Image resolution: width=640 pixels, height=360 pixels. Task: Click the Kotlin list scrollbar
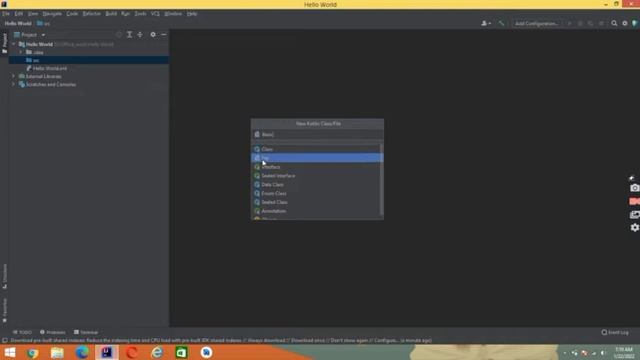click(382, 179)
